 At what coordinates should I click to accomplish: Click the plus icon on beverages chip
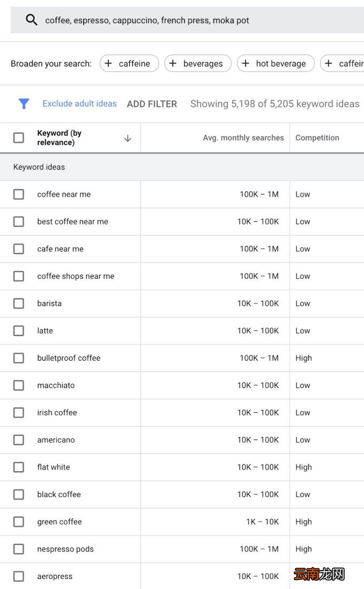[x=173, y=64]
